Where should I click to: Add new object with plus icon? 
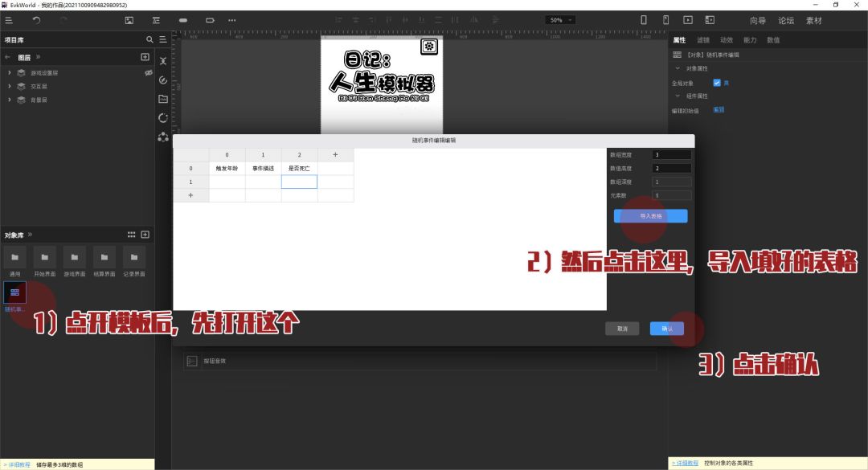click(x=145, y=235)
